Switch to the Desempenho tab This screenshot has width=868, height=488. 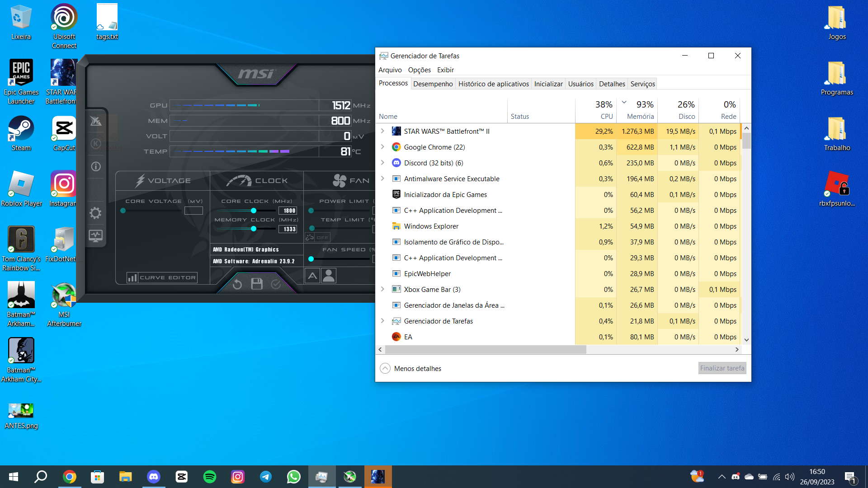(x=433, y=84)
